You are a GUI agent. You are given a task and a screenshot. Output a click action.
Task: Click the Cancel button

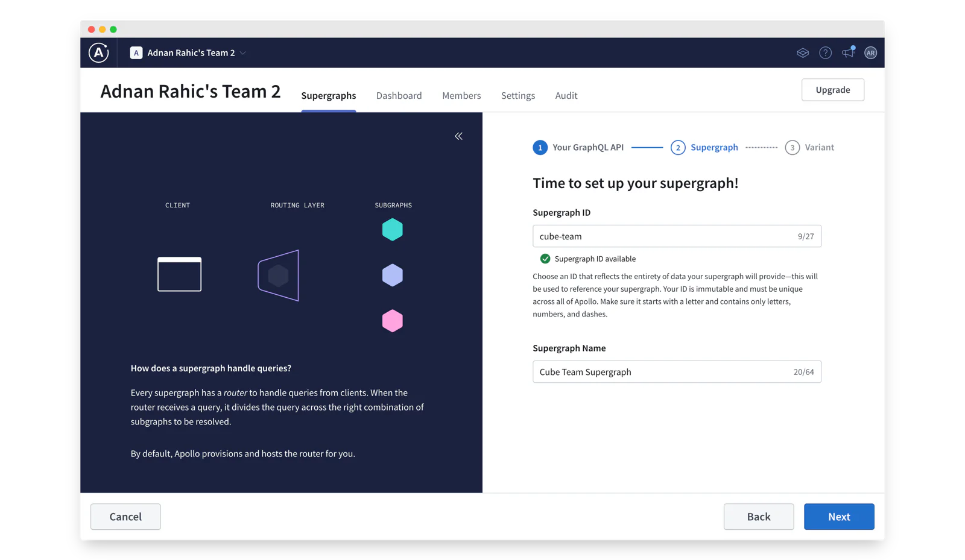pos(125,517)
